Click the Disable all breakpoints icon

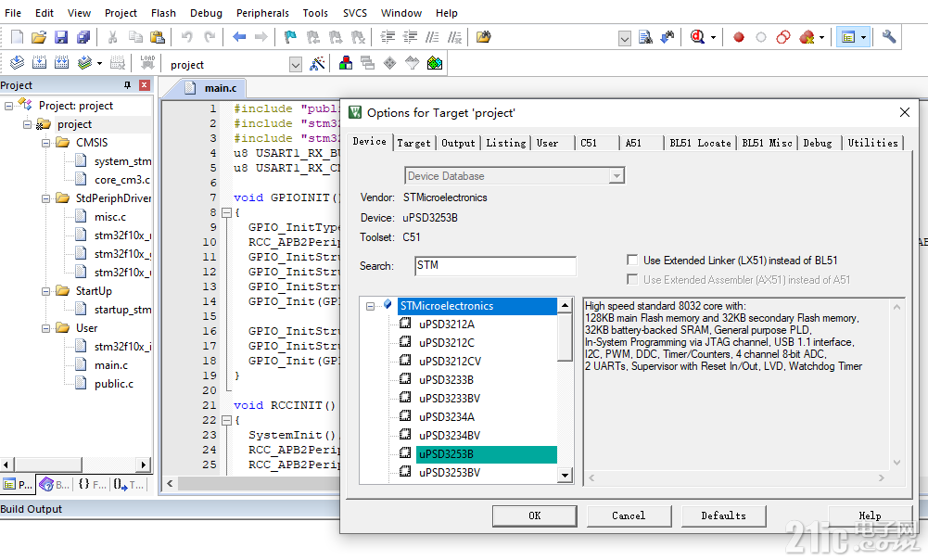(783, 37)
